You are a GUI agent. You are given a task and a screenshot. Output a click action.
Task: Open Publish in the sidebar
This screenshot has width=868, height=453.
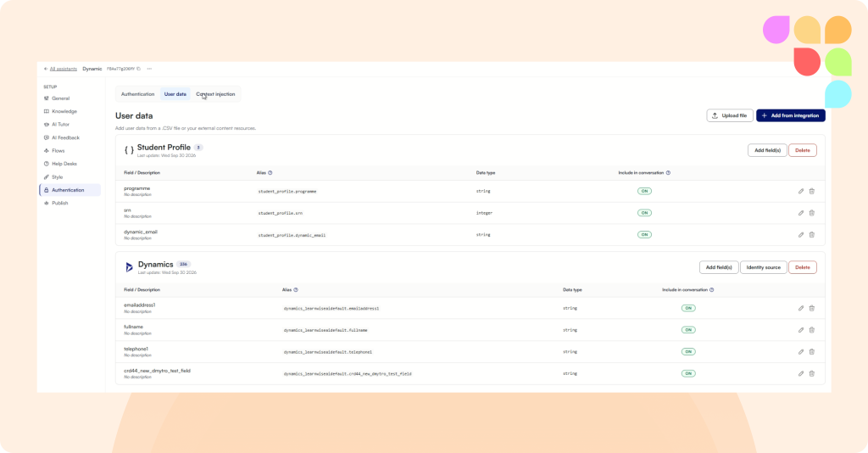pos(60,204)
